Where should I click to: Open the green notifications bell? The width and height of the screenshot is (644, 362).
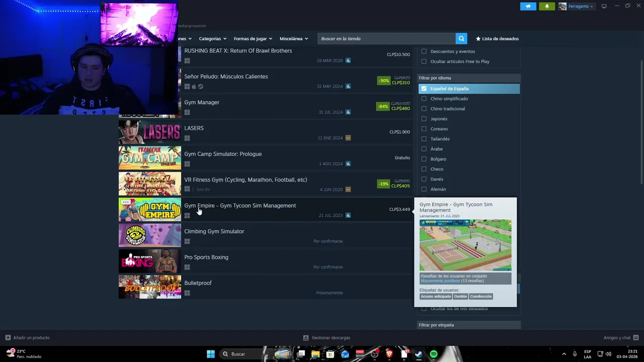pos(547,7)
